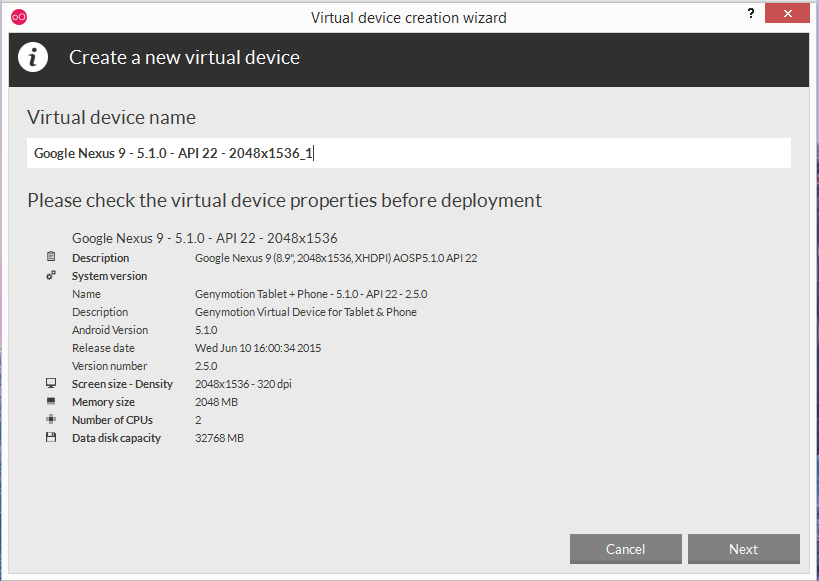Click the System version section label
This screenshot has width=819, height=581.
point(109,276)
